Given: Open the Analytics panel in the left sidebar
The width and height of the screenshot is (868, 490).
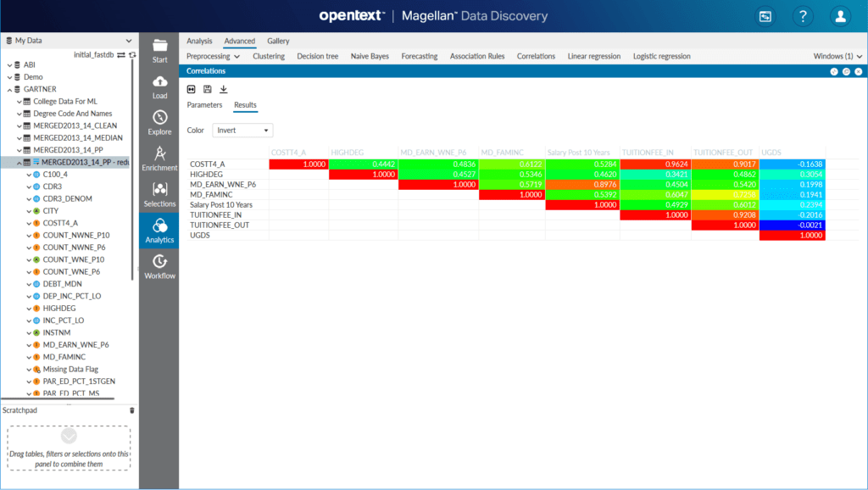Looking at the screenshot, I should 159,231.
